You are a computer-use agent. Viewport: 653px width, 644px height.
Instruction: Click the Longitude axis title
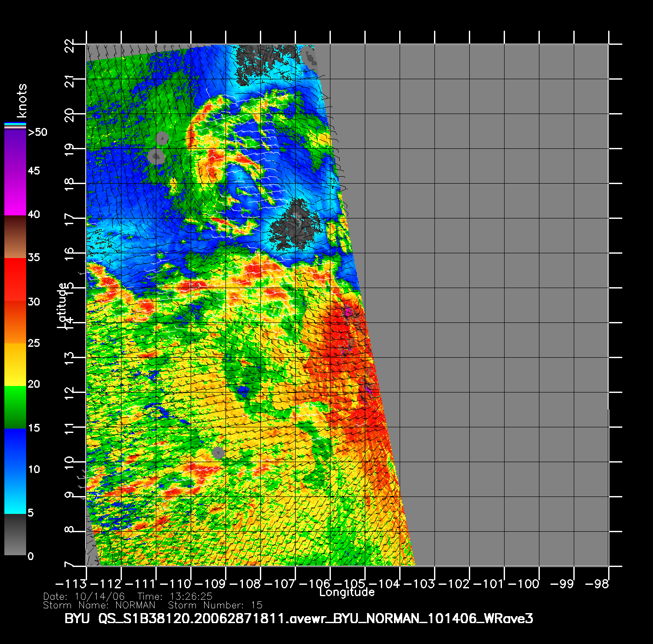(347, 592)
